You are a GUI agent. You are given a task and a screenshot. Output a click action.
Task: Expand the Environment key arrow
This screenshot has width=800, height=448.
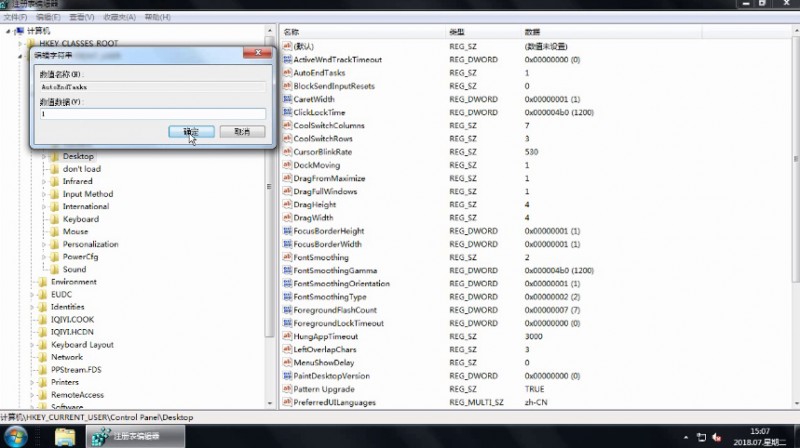[31, 282]
